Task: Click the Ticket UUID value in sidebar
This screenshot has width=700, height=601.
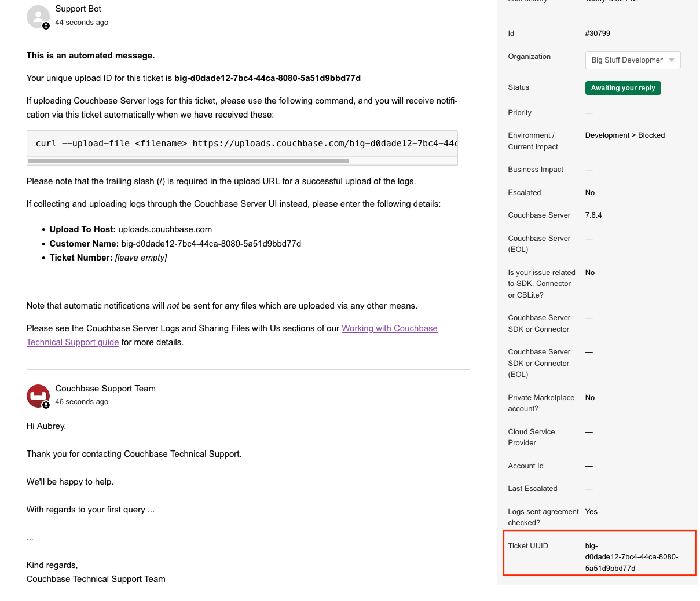Action: click(x=632, y=557)
